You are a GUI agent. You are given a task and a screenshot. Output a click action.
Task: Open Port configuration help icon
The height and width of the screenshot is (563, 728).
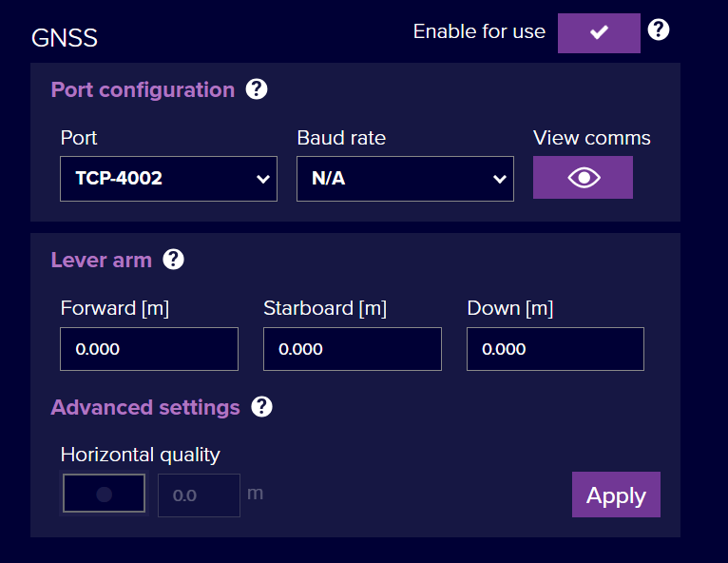tap(257, 89)
